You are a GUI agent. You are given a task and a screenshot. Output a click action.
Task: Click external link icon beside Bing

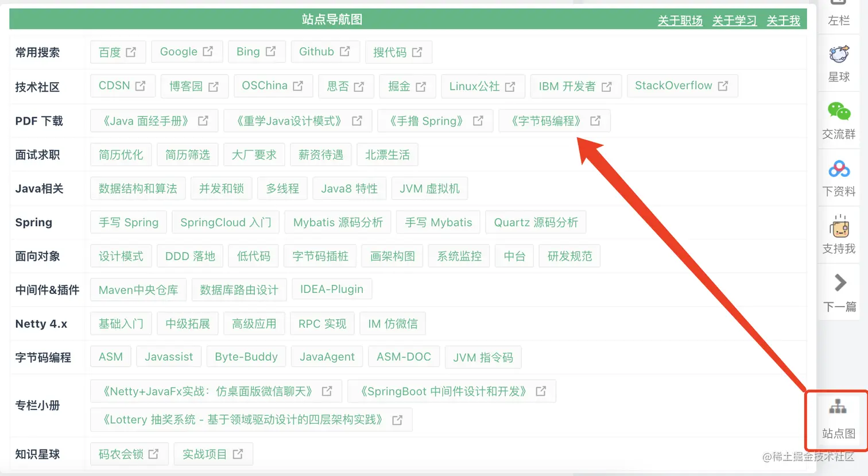pos(270,52)
